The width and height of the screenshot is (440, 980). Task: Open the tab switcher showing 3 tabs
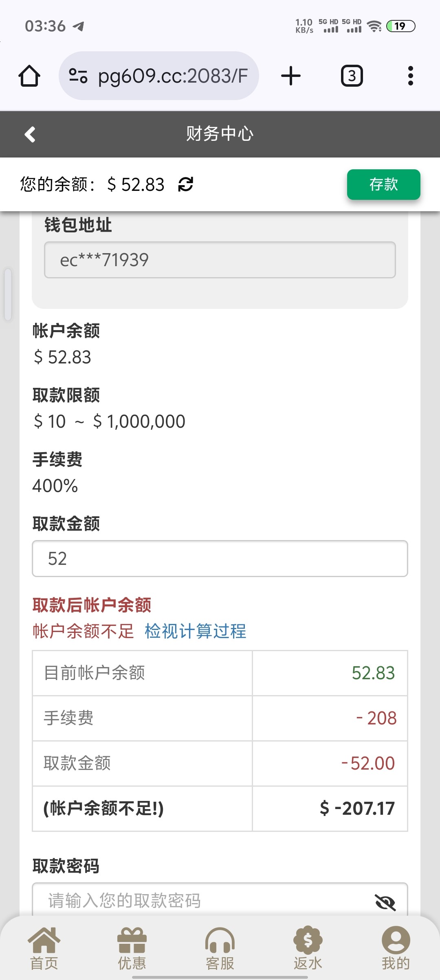352,76
